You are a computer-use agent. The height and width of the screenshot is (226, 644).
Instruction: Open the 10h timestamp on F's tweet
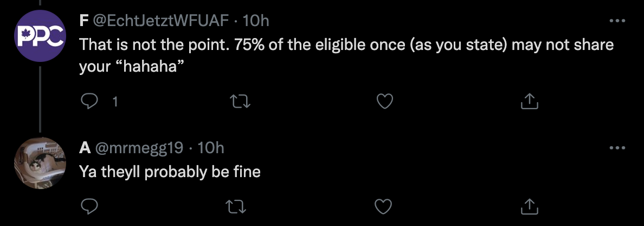[256, 21]
